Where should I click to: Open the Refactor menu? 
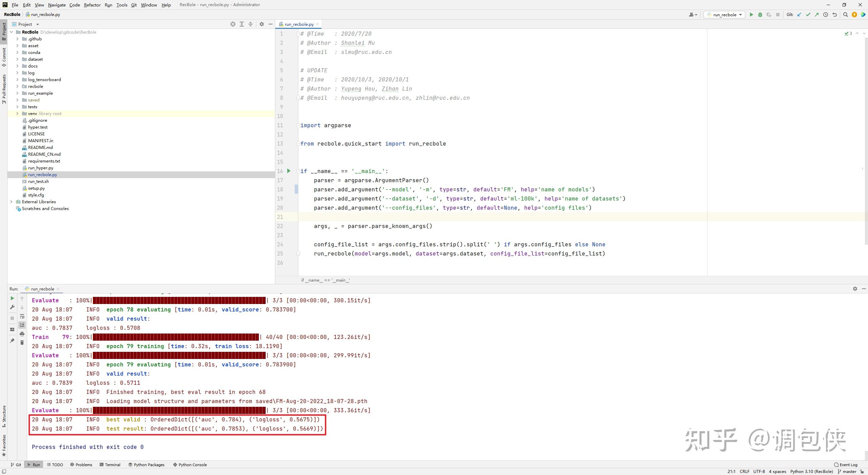pos(92,5)
